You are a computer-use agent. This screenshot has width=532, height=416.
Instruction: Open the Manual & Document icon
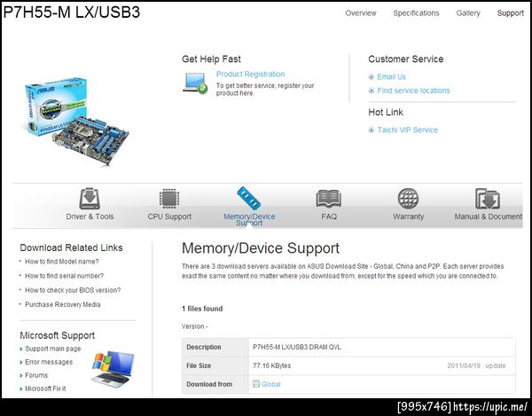tap(488, 199)
